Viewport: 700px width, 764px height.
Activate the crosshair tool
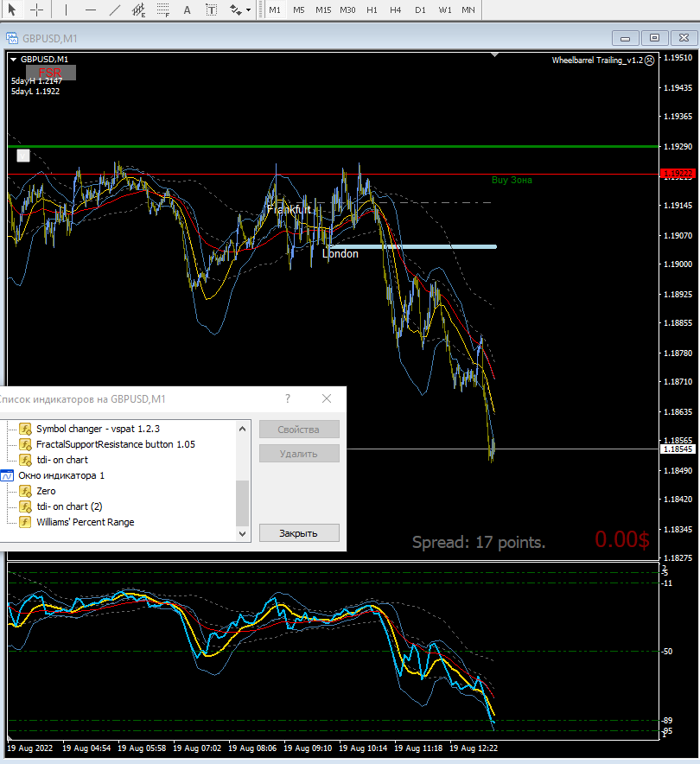tap(37, 10)
